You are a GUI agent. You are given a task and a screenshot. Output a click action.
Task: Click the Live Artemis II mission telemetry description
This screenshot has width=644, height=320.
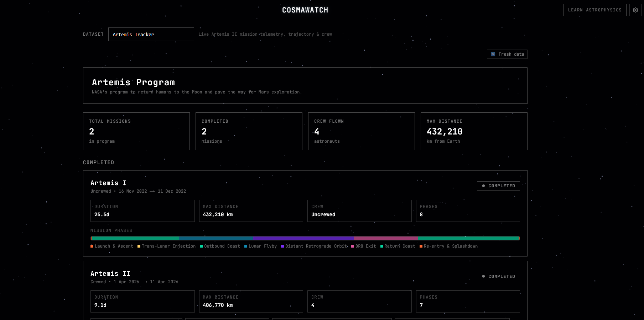click(265, 34)
